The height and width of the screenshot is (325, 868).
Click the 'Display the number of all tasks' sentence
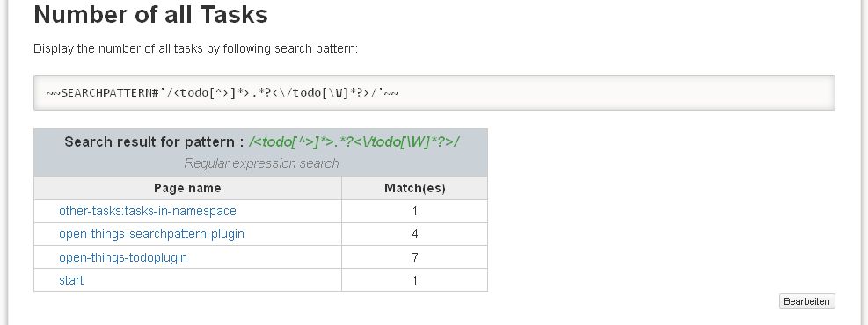pos(195,48)
